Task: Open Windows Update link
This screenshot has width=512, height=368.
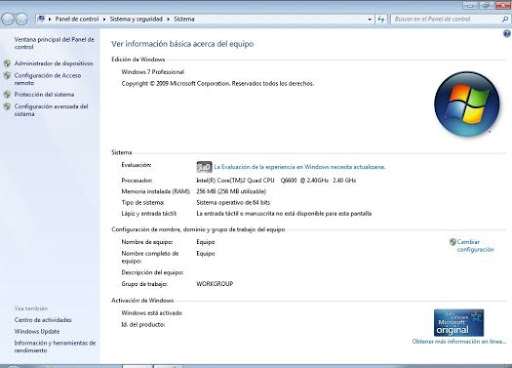Action: pyautogui.click(x=37, y=332)
